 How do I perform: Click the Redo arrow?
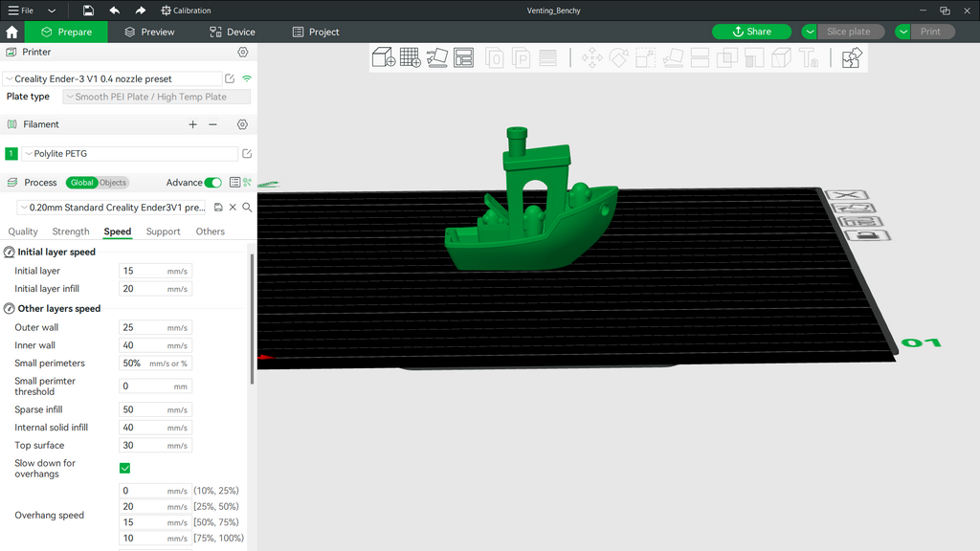tap(140, 10)
